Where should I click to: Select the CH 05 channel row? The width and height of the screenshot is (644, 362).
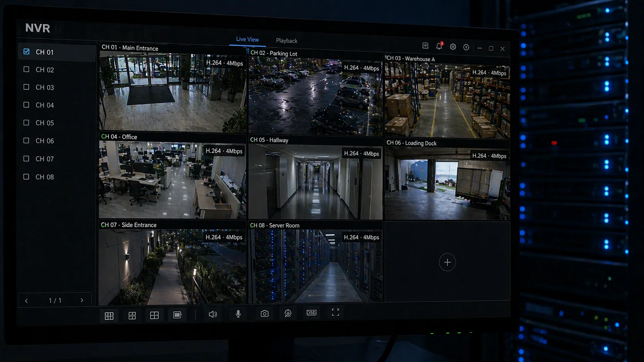tap(44, 123)
